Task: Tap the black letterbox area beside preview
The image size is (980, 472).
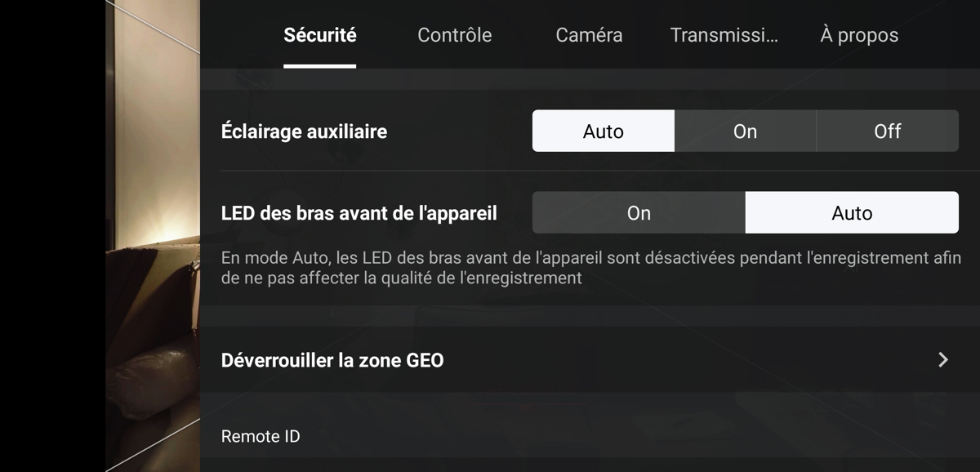Action: click(52, 236)
